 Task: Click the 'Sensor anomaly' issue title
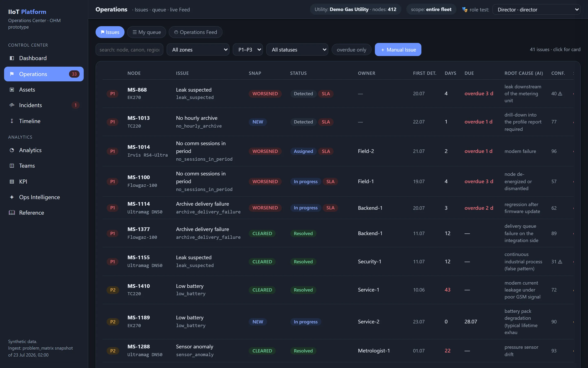coord(195,347)
